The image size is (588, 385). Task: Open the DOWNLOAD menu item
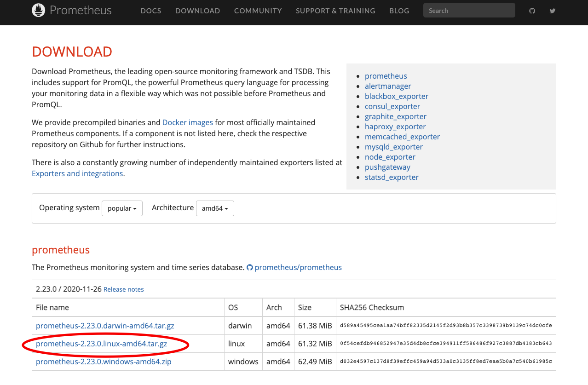click(197, 11)
